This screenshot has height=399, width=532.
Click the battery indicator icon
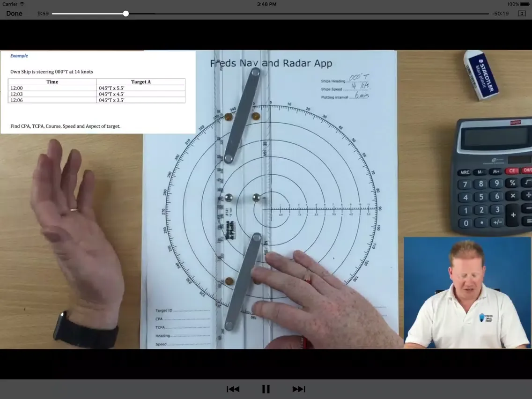tap(525, 4)
